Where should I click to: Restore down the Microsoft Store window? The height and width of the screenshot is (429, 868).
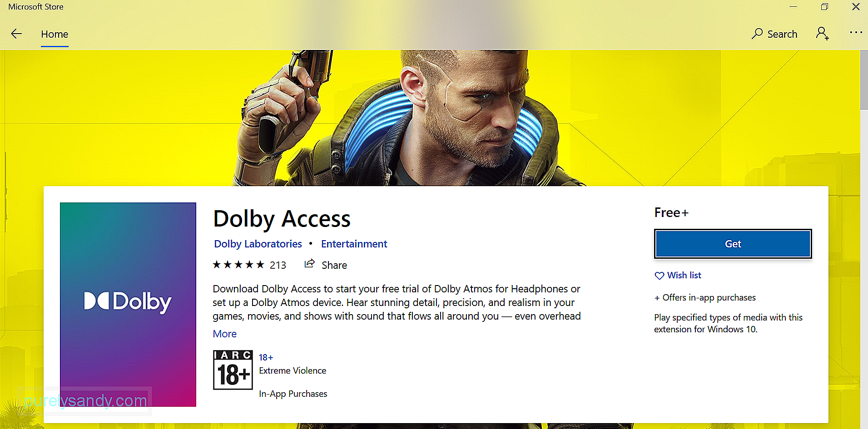824,7
